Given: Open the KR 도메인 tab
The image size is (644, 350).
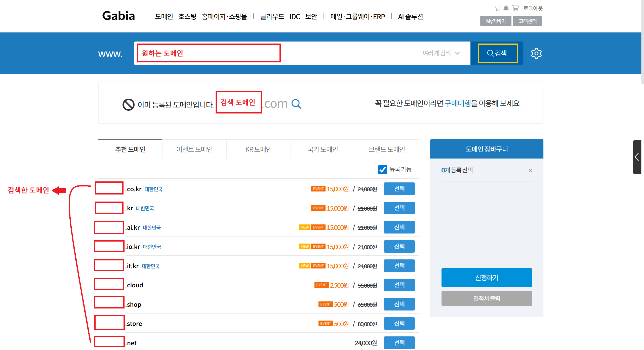Looking at the screenshot, I should pos(258,149).
